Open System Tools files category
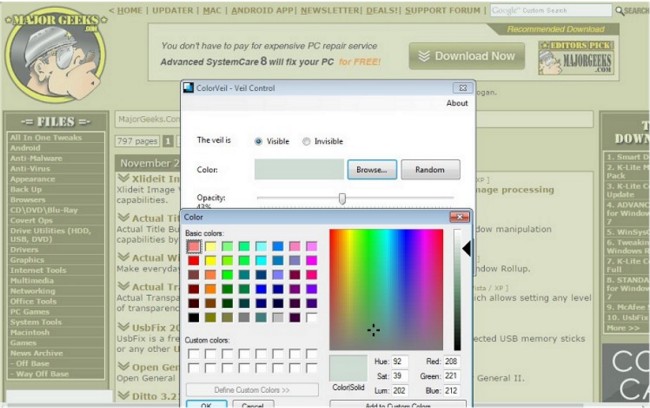The image size is (650, 408). [36, 322]
